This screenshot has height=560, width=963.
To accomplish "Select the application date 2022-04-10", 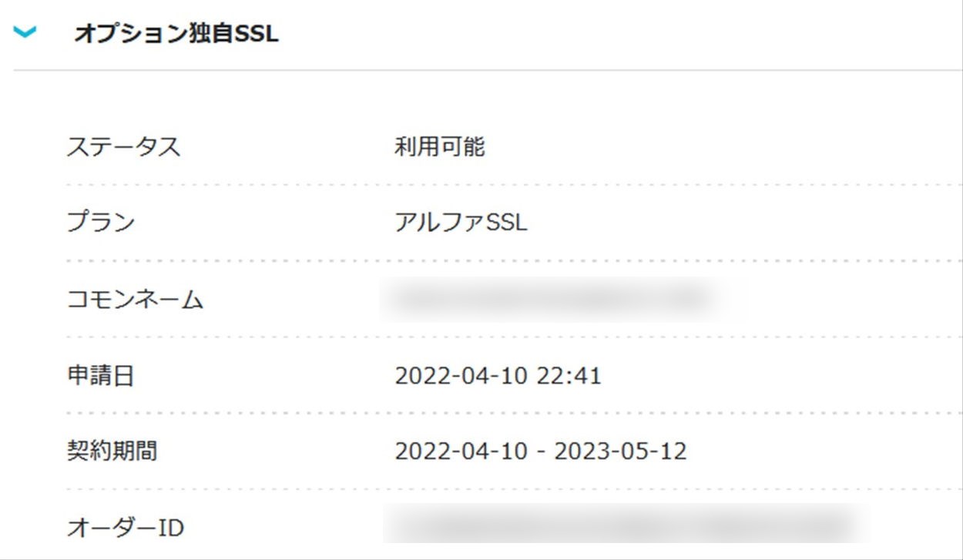I will 461,376.
